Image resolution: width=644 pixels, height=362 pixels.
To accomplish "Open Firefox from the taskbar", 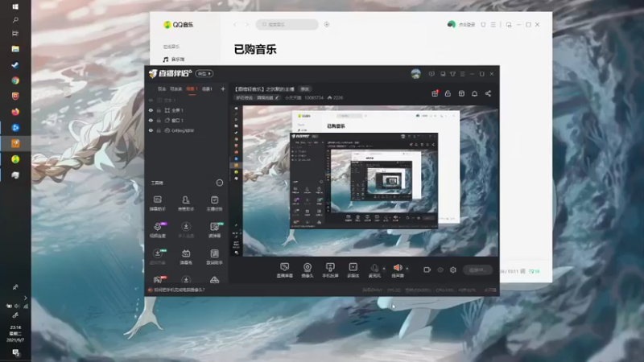I will coord(15,112).
